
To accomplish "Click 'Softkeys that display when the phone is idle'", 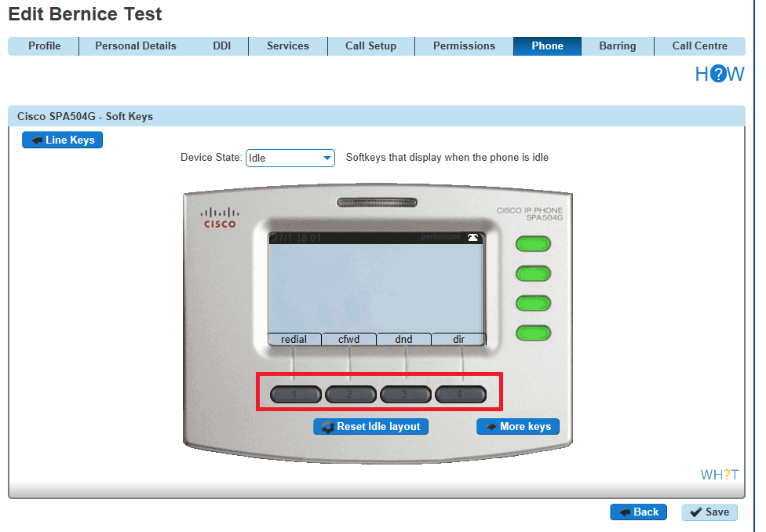I will (x=447, y=157).
